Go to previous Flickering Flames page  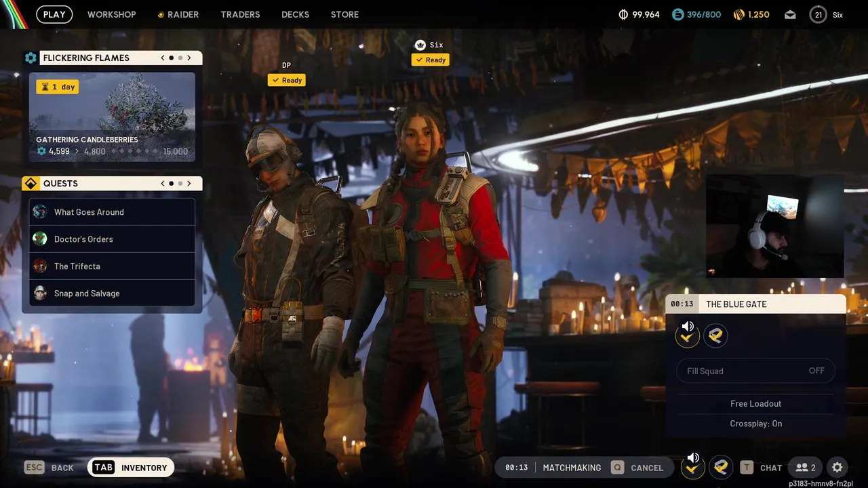pyautogui.click(x=163, y=58)
